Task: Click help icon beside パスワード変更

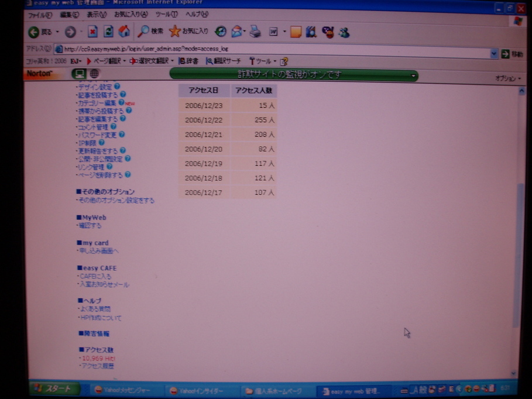Action: (x=122, y=135)
